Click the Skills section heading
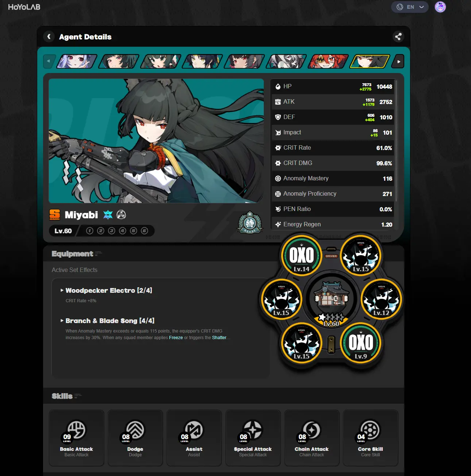 (x=62, y=396)
